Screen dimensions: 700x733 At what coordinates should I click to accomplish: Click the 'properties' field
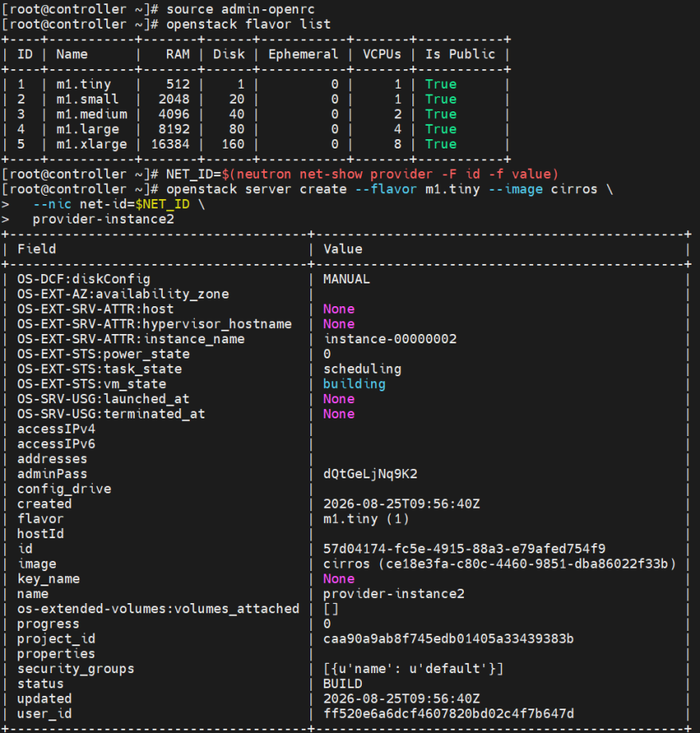tap(56, 654)
